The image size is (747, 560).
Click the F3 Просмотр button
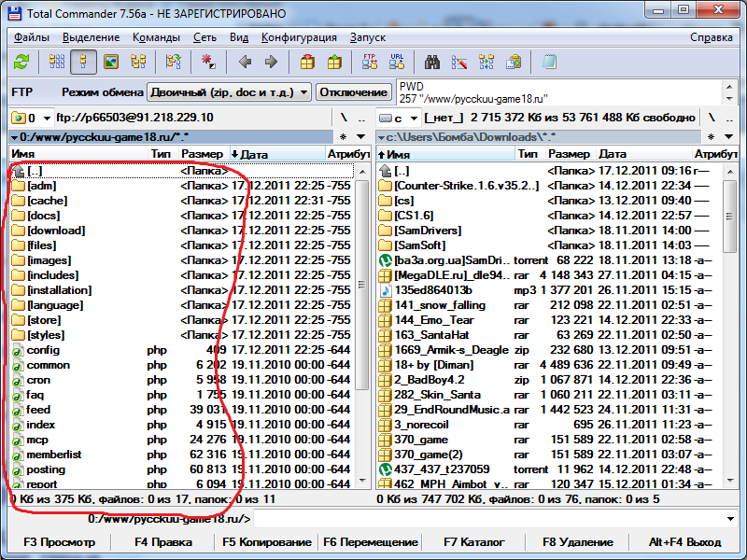[60, 542]
